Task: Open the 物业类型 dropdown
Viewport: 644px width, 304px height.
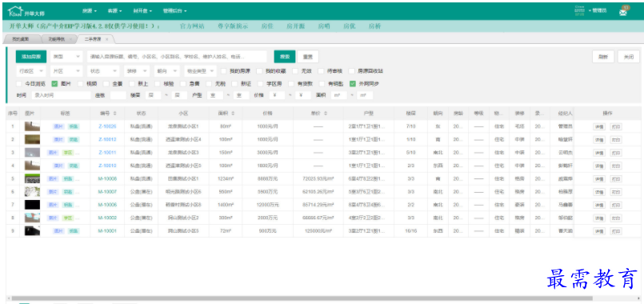Action: (201, 70)
